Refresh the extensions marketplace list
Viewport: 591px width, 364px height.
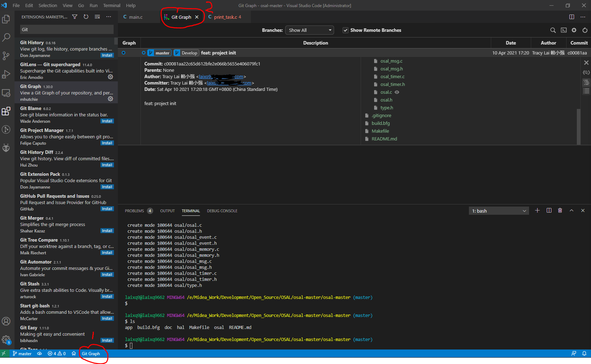pos(86,17)
